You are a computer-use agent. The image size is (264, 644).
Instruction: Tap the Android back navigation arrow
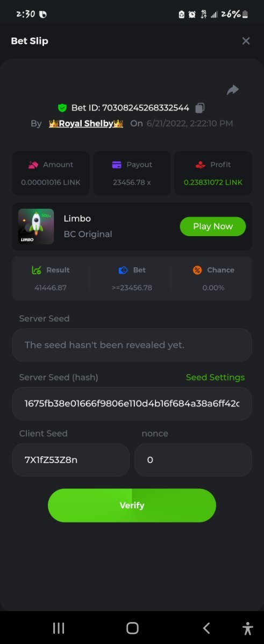(x=206, y=628)
